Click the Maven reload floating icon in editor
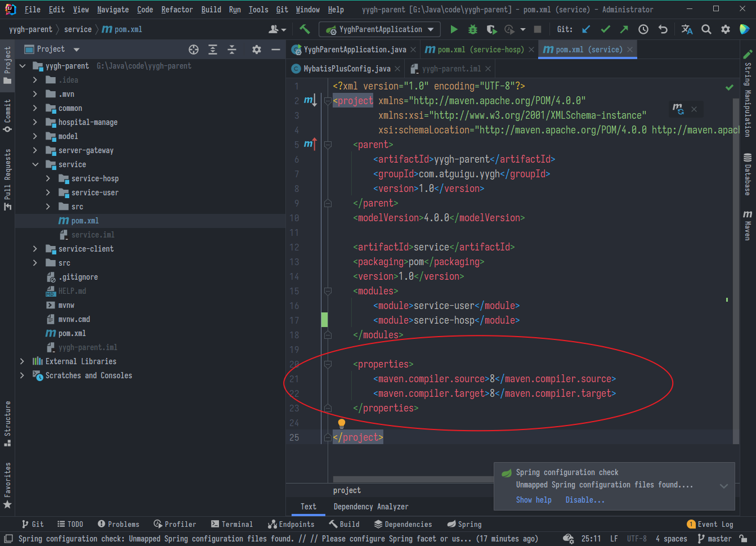Screen dimensions: 756x546 [678, 109]
